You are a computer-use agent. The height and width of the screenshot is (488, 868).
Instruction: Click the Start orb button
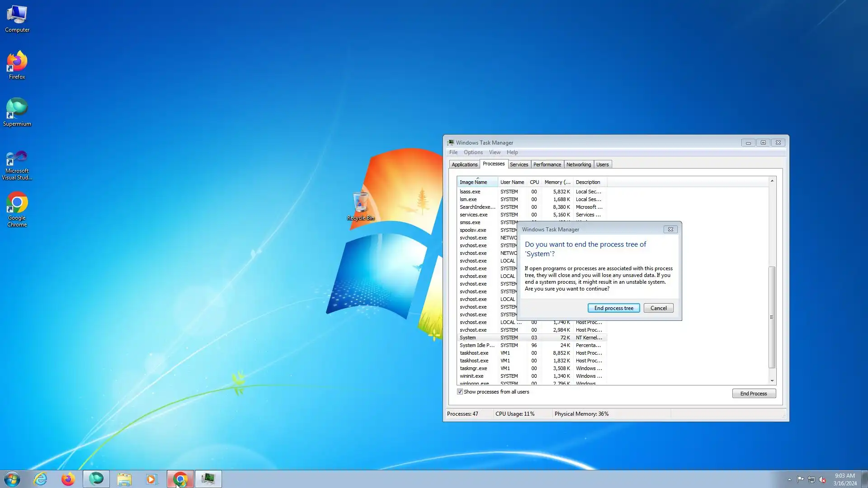(12, 479)
